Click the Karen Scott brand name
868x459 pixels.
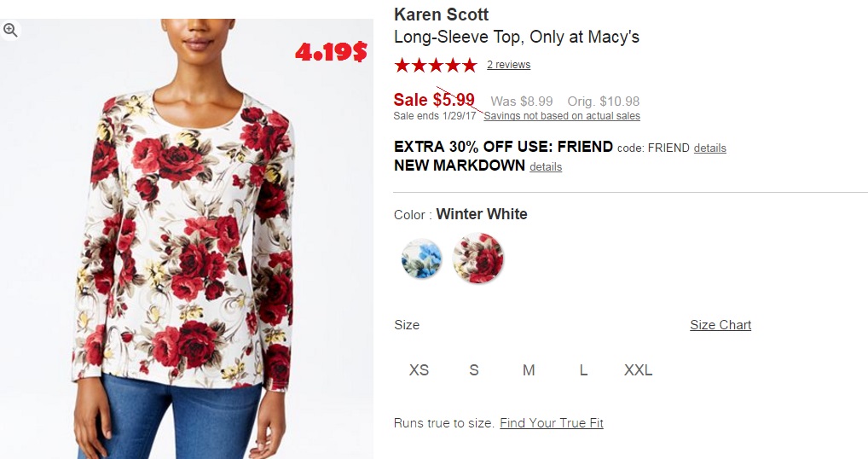pos(441,15)
